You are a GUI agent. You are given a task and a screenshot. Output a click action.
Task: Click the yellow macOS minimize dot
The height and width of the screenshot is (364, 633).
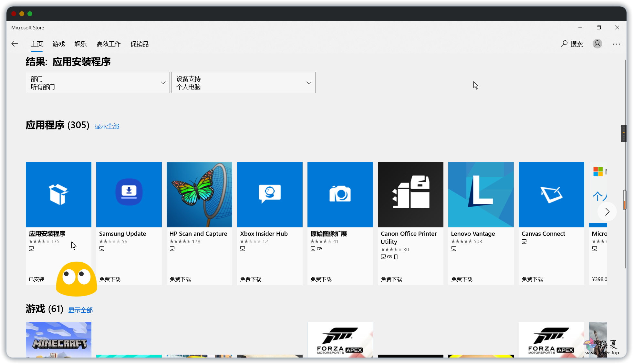[x=22, y=14]
